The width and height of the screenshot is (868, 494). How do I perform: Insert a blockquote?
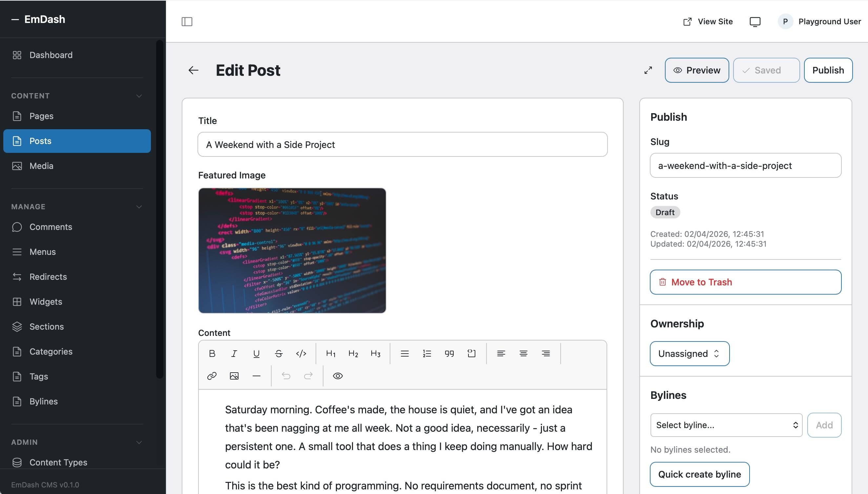[x=449, y=353]
